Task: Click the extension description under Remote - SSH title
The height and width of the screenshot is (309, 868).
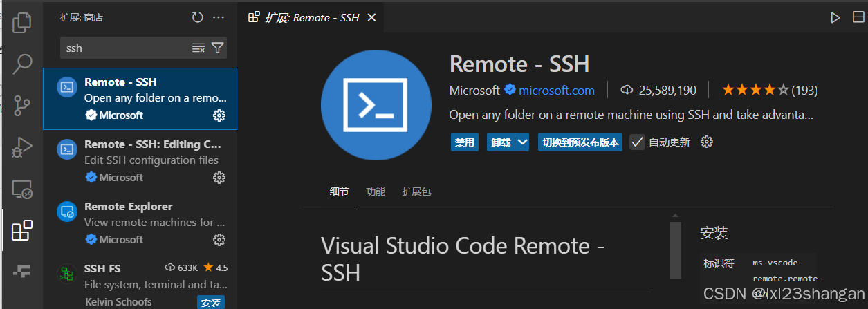Action: 631,115
